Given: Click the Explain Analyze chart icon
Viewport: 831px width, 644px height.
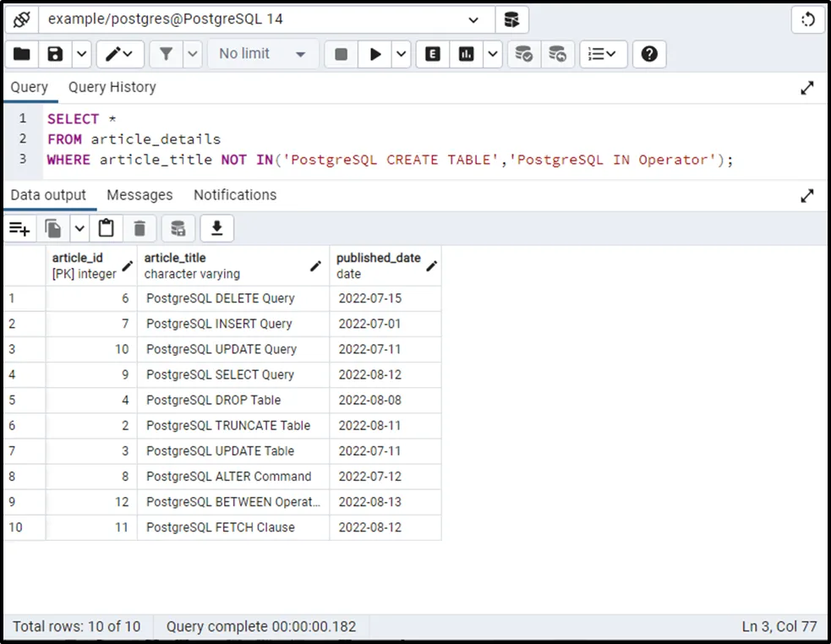Looking at the screenshot, I should (x=466, y=54).
